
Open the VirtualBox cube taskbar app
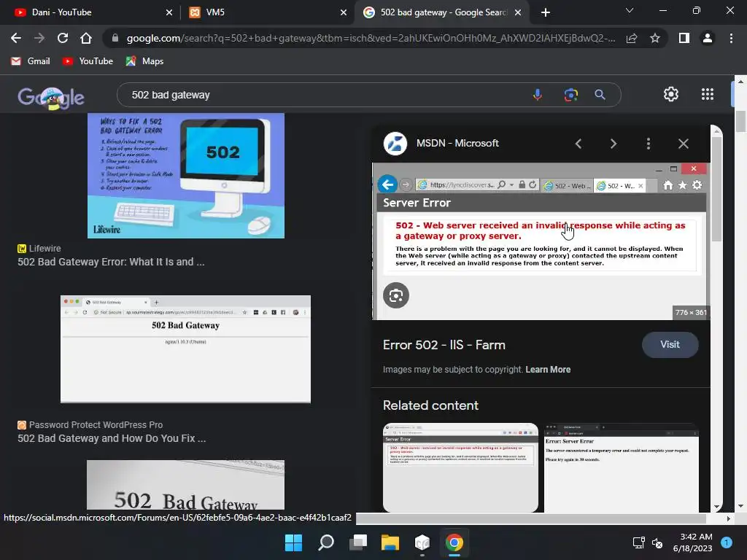tap(422, 542)
